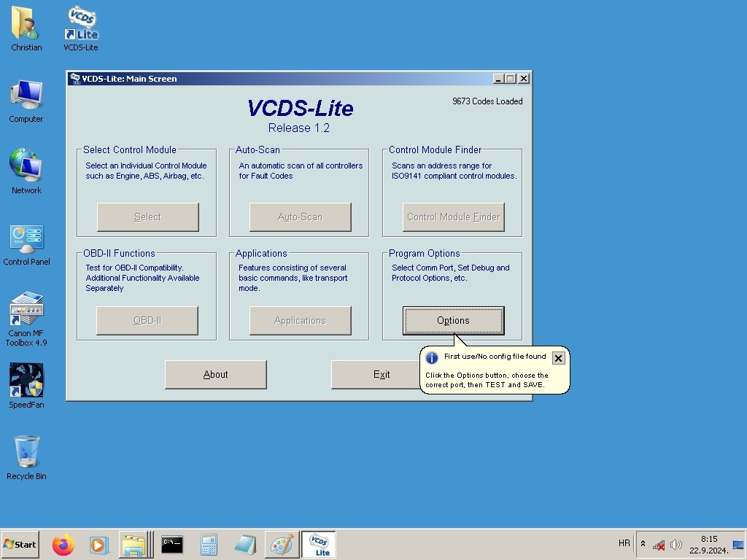Show hidden tray icons arrow

643,544
